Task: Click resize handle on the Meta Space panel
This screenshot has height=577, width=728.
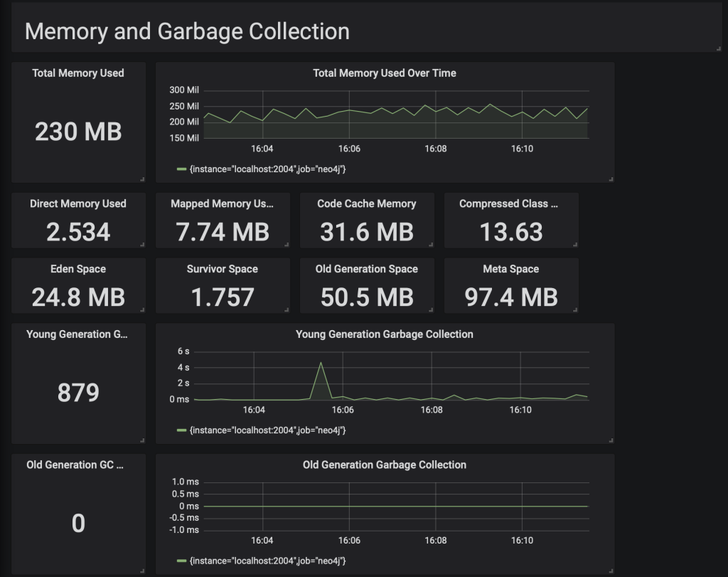Action: 575,309
